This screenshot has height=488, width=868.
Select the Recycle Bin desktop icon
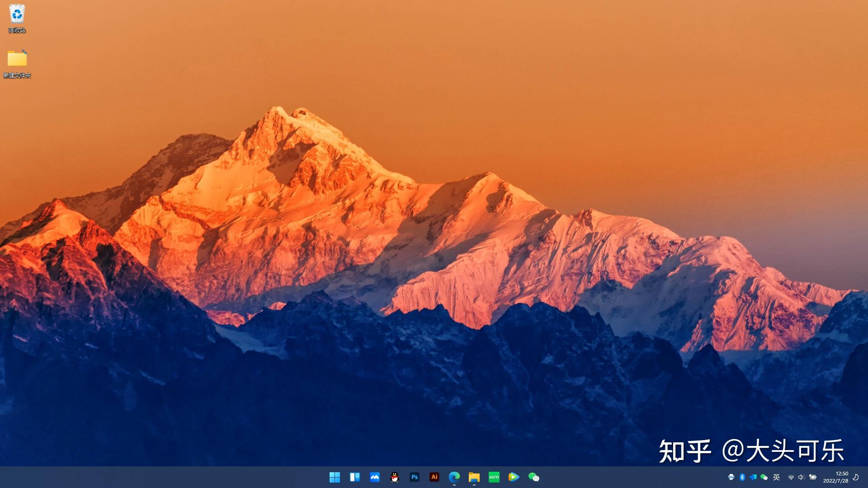point(17,18)
